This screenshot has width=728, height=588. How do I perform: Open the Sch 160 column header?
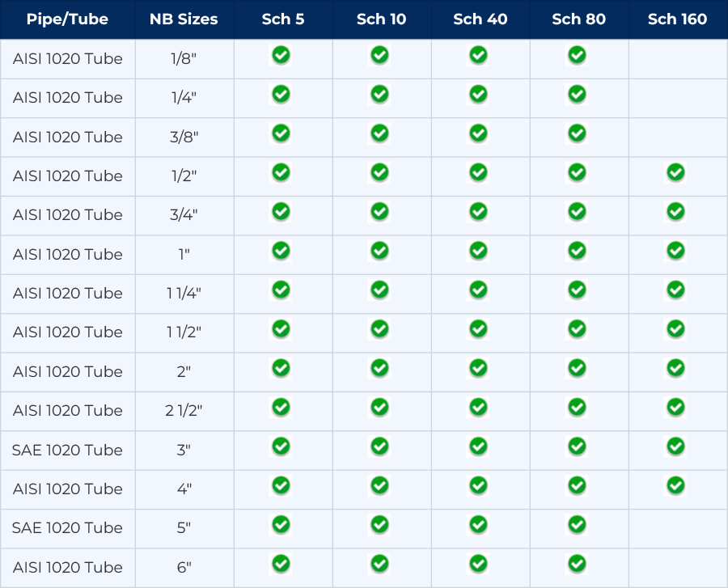tap(677, 19)
